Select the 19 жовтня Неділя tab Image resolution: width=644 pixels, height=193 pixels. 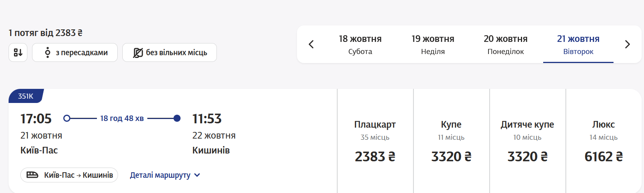[x=433, y=44]
